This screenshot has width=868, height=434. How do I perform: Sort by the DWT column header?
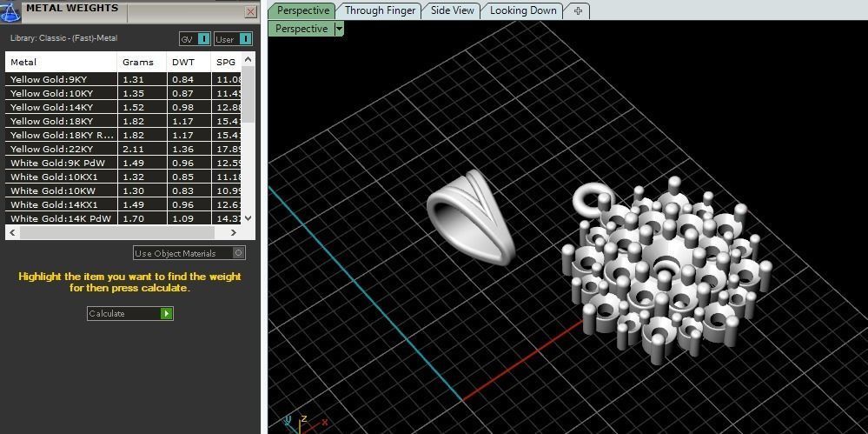[x=189, y=62]
